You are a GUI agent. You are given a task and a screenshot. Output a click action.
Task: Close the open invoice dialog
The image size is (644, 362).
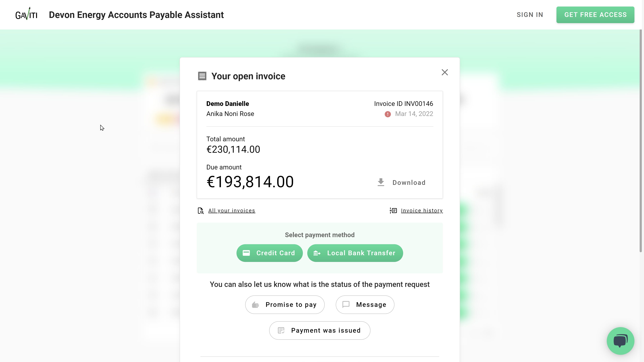tap(444, 72)
